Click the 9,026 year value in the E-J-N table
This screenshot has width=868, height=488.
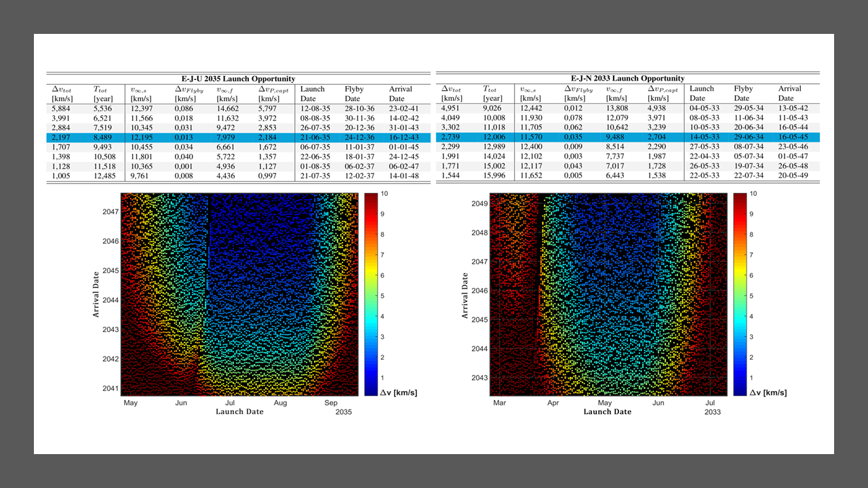coord(493,108)
